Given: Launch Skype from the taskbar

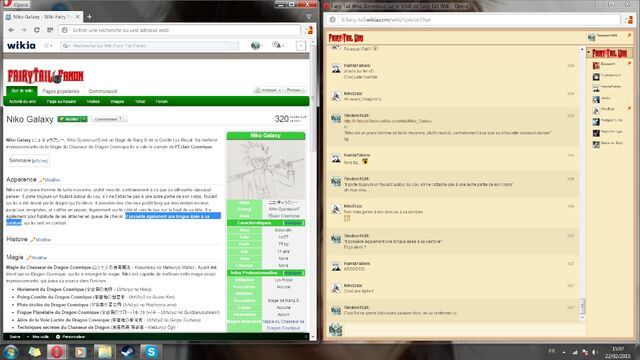Looking at the screenshot, I should tap(151, 351).
